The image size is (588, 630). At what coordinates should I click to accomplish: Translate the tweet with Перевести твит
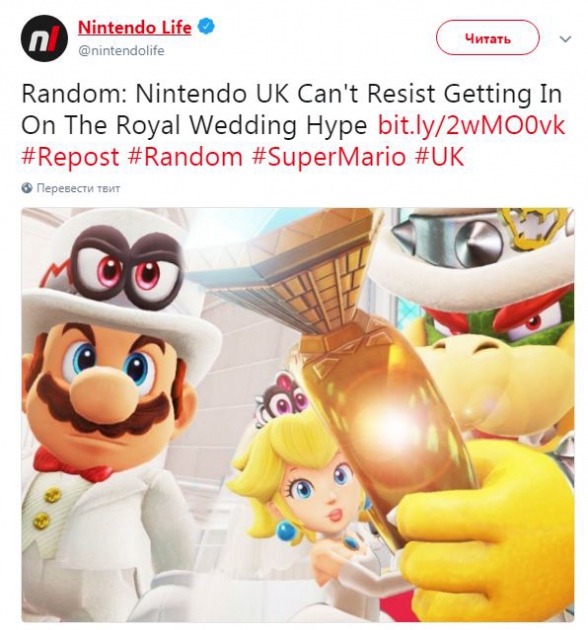[x=78, y=188]
